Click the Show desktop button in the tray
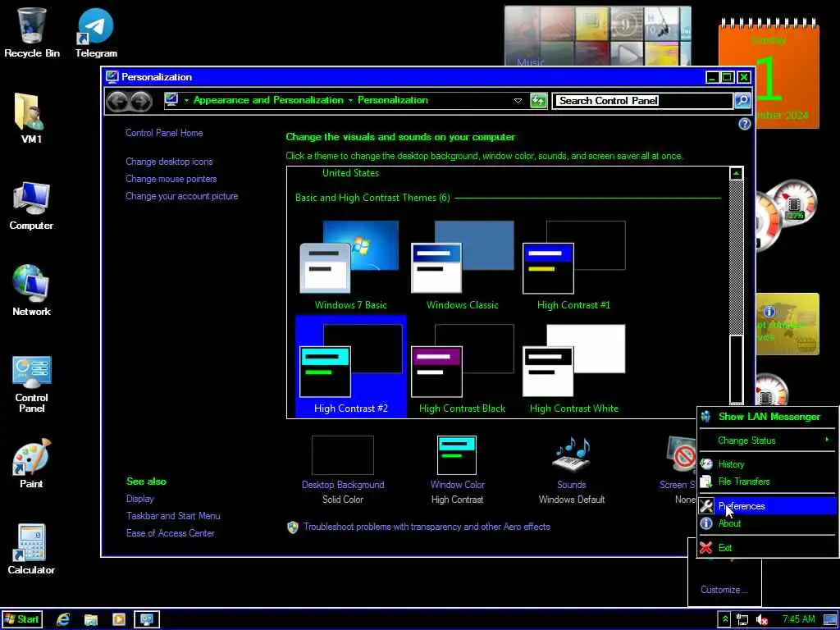The image size is (840, 630). 830,620
